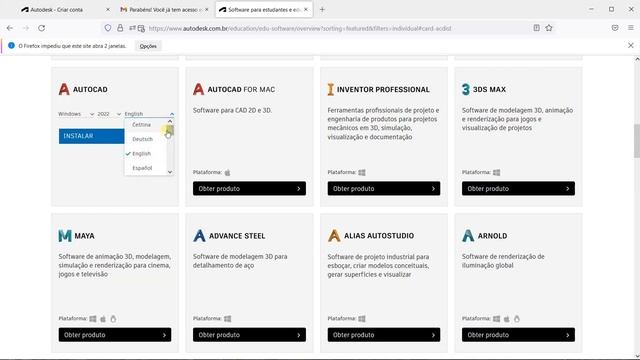Click Obter produto for Alias AutoStudio
The image size is (640, 360).
[384, 335]
